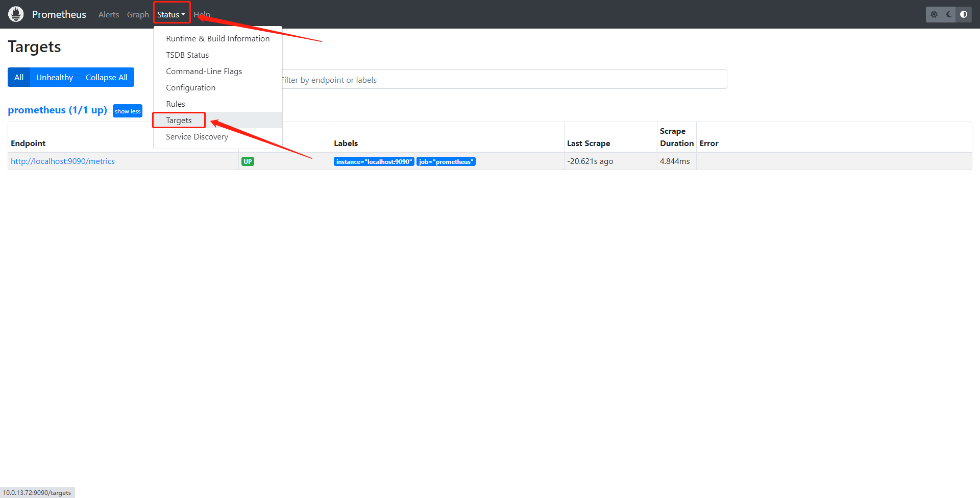This screenshot has width=980, height=498.
Task: Select Command-Line Flags menu entry
Action: [218, 71]
